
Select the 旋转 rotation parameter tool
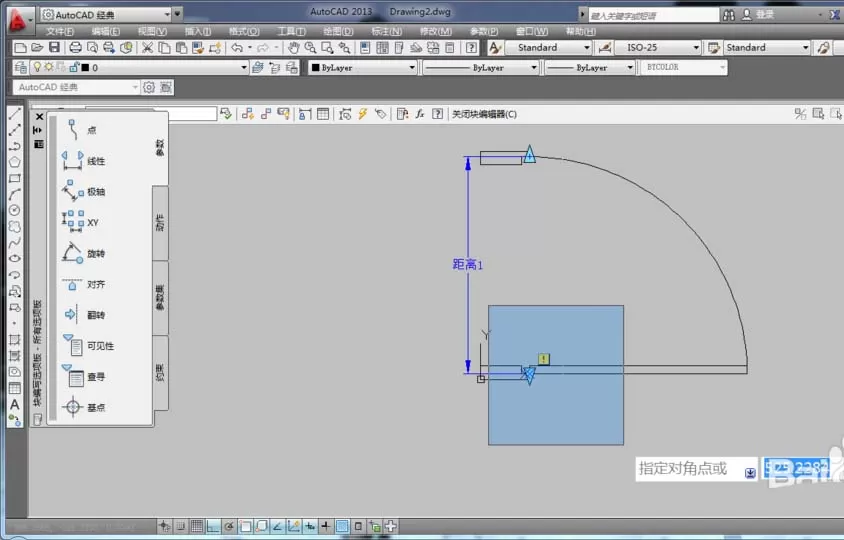[x=84, y=253]
